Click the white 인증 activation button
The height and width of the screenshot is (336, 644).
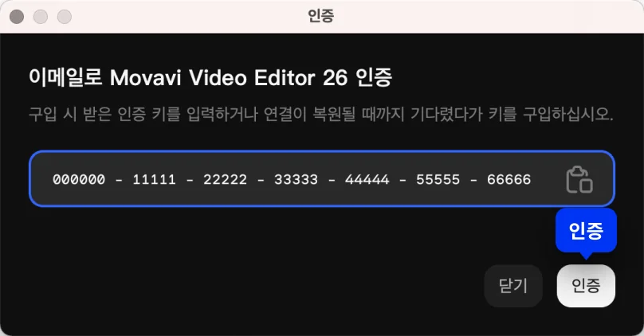pyautogui.click(x=586, y=286)
